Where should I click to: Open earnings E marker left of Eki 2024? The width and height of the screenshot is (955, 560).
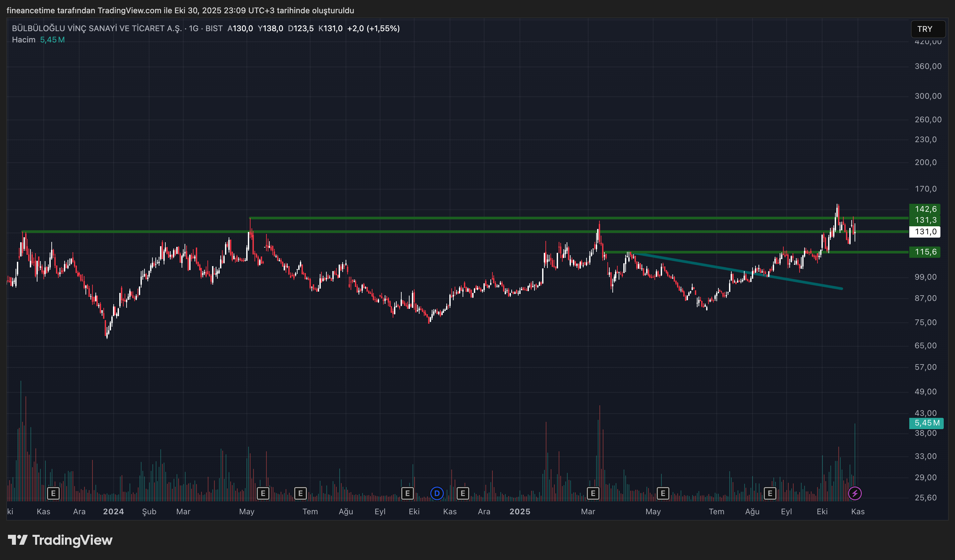(407, 493)
